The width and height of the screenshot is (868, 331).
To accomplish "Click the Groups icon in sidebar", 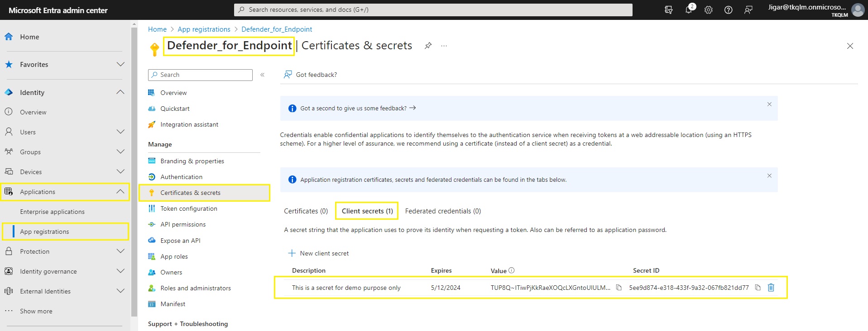I will pos(9,152).
